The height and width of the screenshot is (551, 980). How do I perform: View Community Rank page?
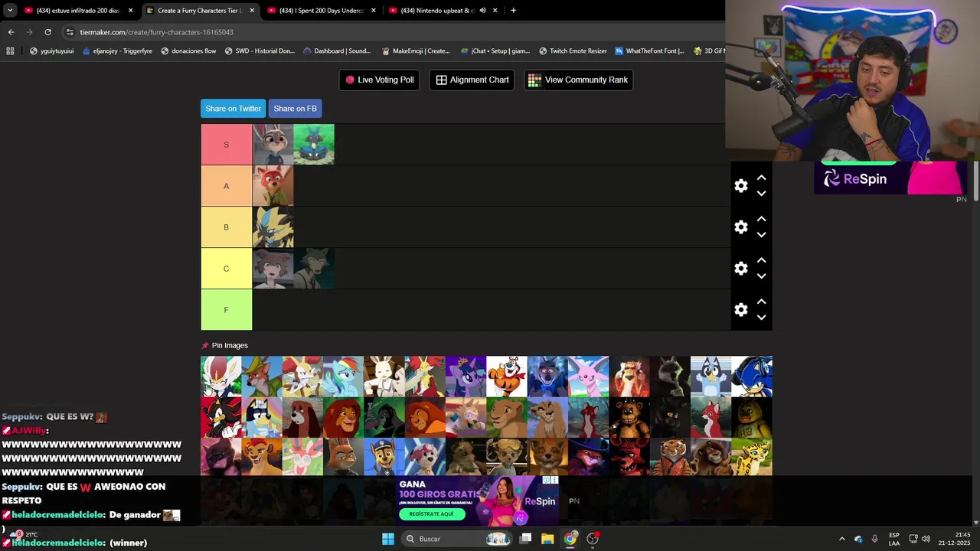tap(578, 80)
